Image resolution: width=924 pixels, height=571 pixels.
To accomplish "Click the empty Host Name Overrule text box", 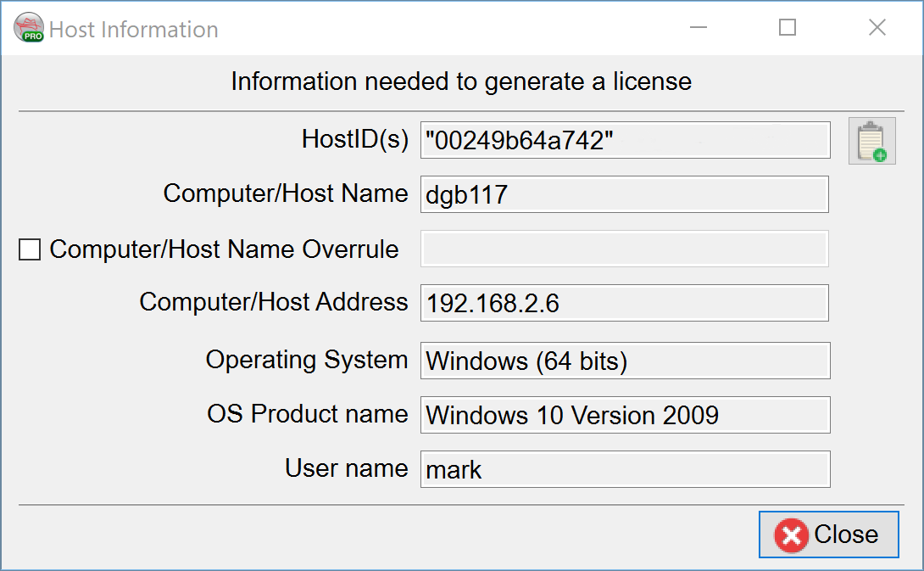I will [x=624, y=249].
